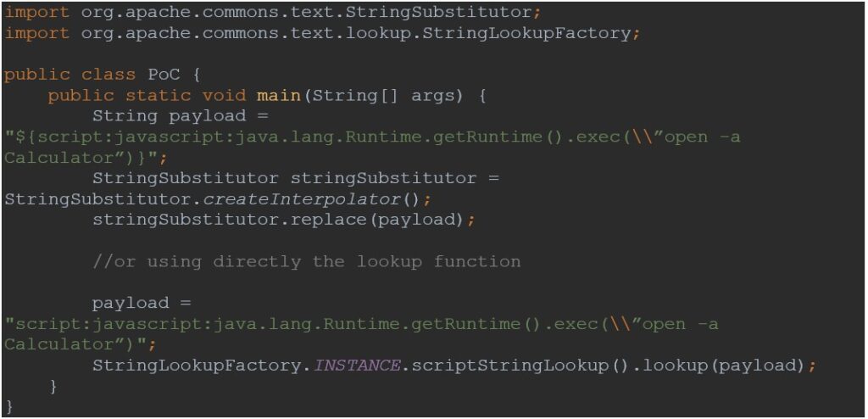Click 'StringSubstitutor stringSubstitutor =' declaration

coord(296,178)
